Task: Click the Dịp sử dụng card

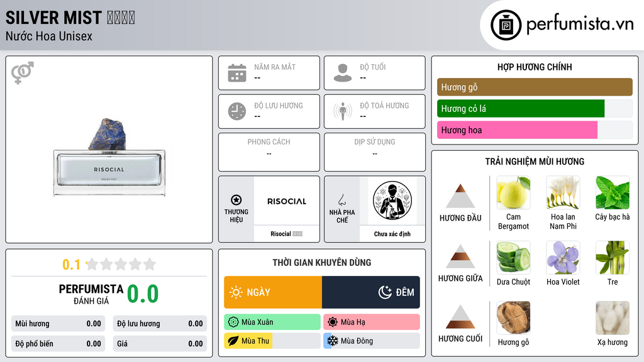Action: (375, 152)
